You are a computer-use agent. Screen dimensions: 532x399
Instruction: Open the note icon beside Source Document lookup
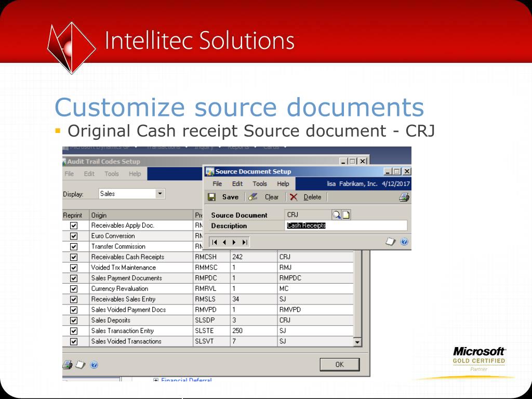[345, 215]
